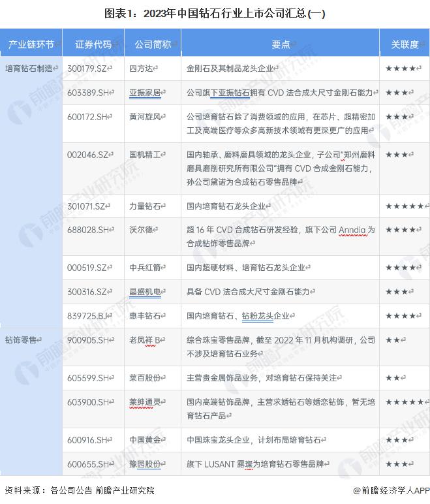Screen dimensions: 430x504
Task: Select stock code 603389.SH
Action: point(88,93)
